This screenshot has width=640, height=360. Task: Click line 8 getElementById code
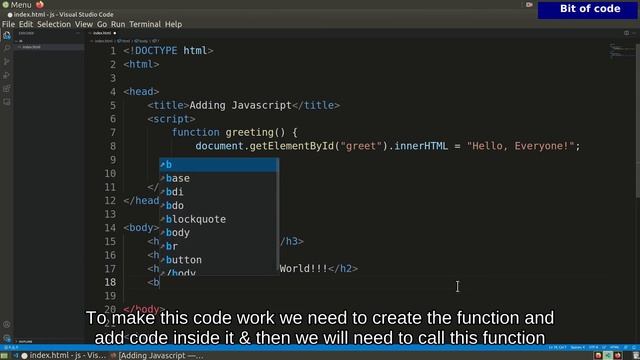pyautogui.click(x=291, y=146)
